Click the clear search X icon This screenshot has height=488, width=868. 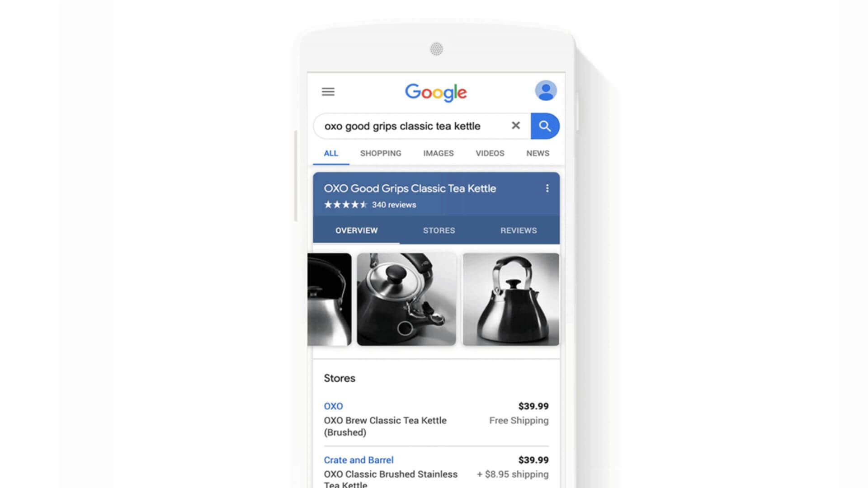pos(516,125)
